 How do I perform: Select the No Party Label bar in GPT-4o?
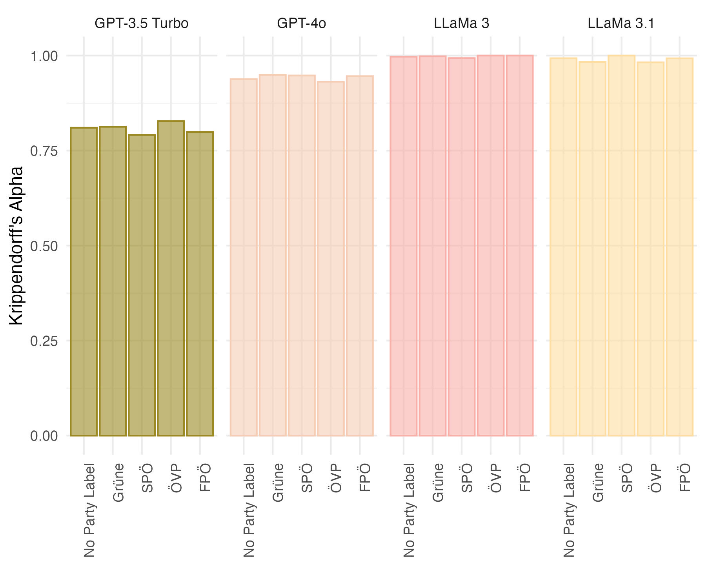point(244,257)
